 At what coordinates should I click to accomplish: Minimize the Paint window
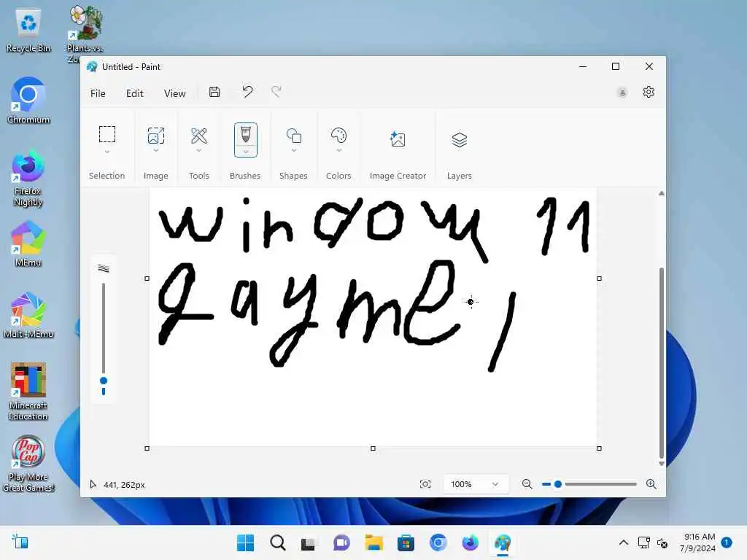[583, 66]
